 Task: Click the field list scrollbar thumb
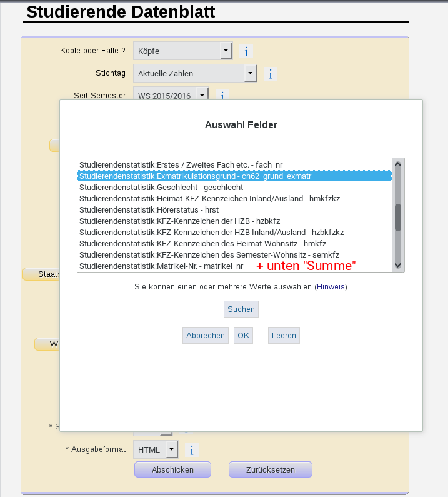click(398, 218)
